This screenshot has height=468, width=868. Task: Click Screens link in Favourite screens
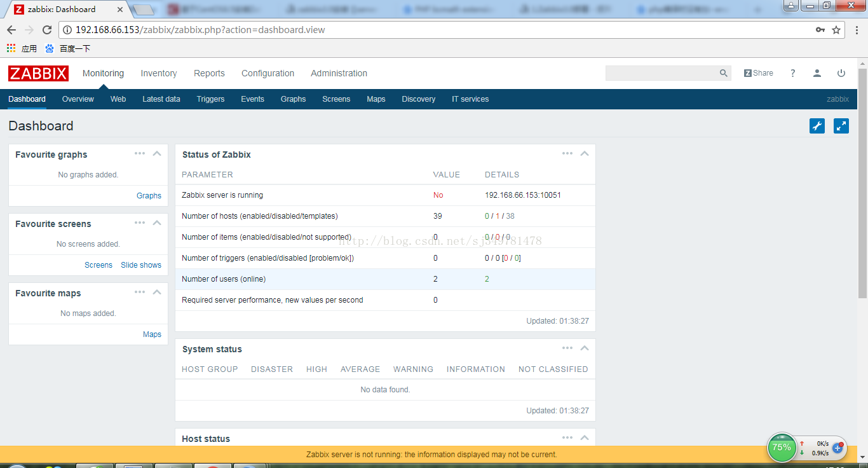pyautogui.click(x=98, y=265)
